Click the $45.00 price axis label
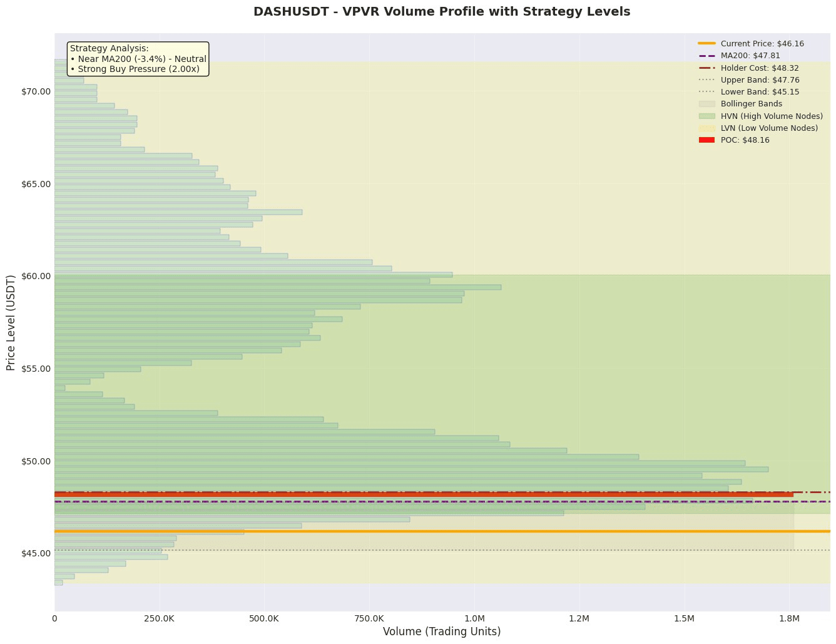The image size is (836, 644). [x=36, y=553]
